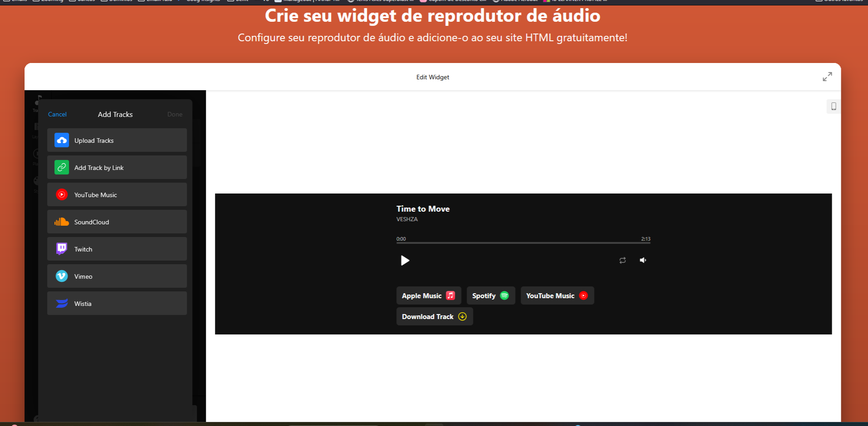Confirm with the Done button

point(175,114)
